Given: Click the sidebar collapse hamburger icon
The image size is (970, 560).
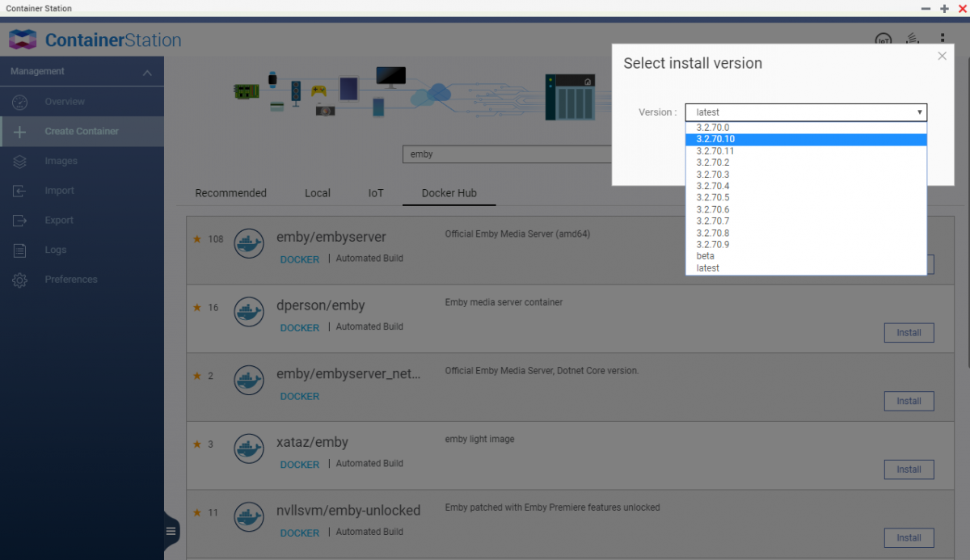Looking at the screenshot, I should pyautogui.click(x=171, y=531).
